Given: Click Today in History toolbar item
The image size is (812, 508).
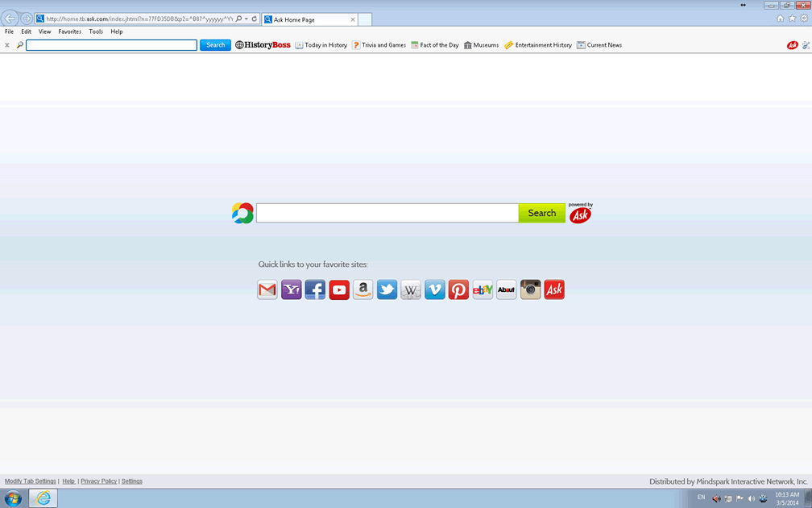Looking at the screenshot, I should pyautogui.click(x=321, y=45).
